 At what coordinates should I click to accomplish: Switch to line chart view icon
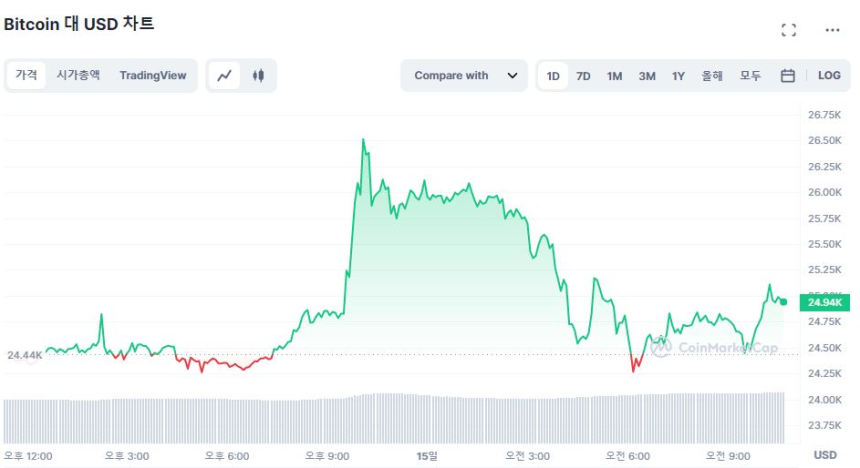[x=225, y=75]
